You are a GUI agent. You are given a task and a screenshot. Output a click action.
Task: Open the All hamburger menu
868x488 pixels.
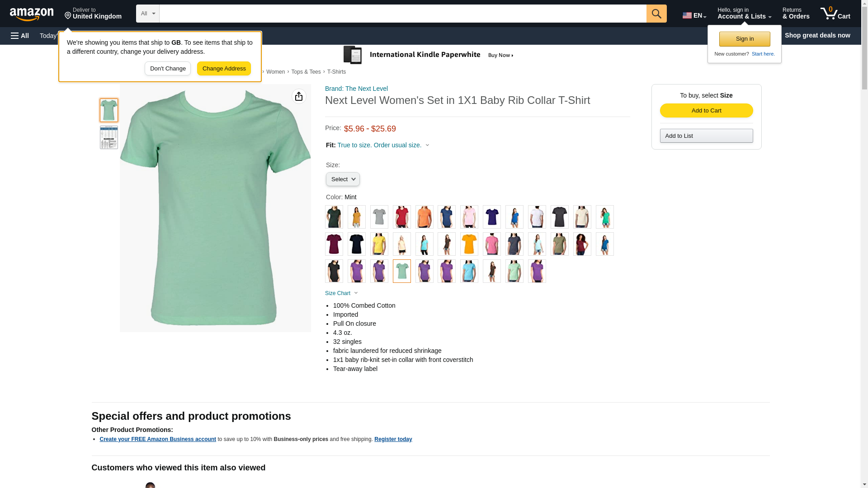(x=20, y=36)
